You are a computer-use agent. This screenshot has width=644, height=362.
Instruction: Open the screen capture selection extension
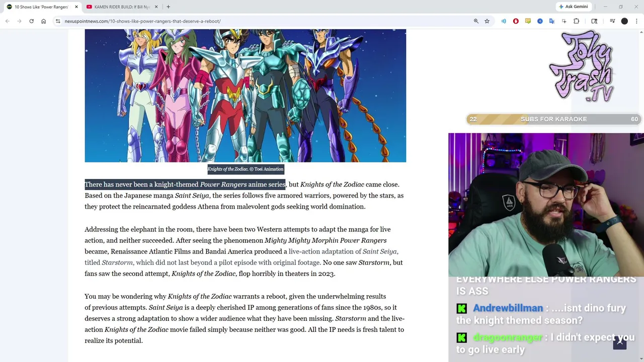tap(564, 21)
